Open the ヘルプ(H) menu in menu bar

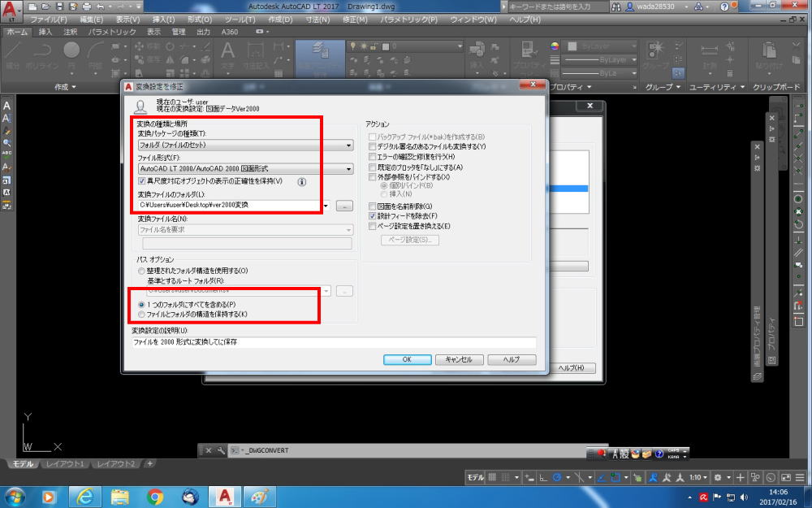coord(525,20)
